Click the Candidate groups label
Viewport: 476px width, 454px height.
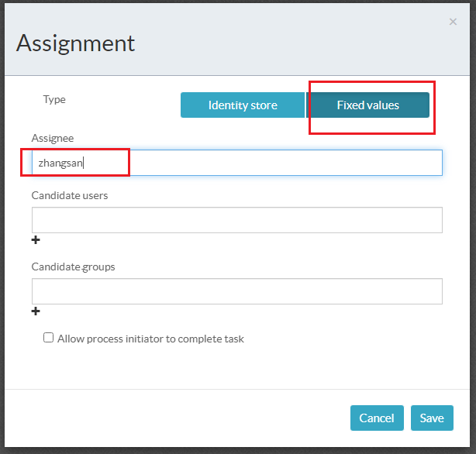click(x=73, y=267)
